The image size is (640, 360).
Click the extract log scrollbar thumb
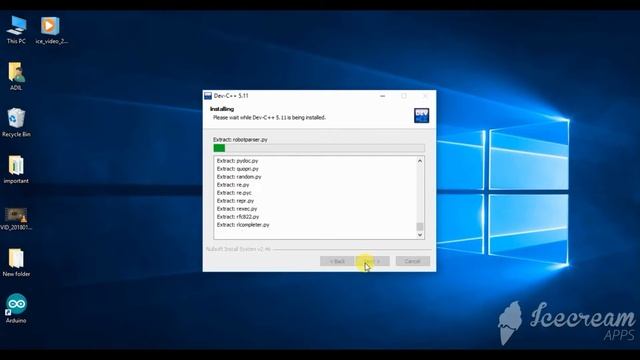click(x=420, y=227)
